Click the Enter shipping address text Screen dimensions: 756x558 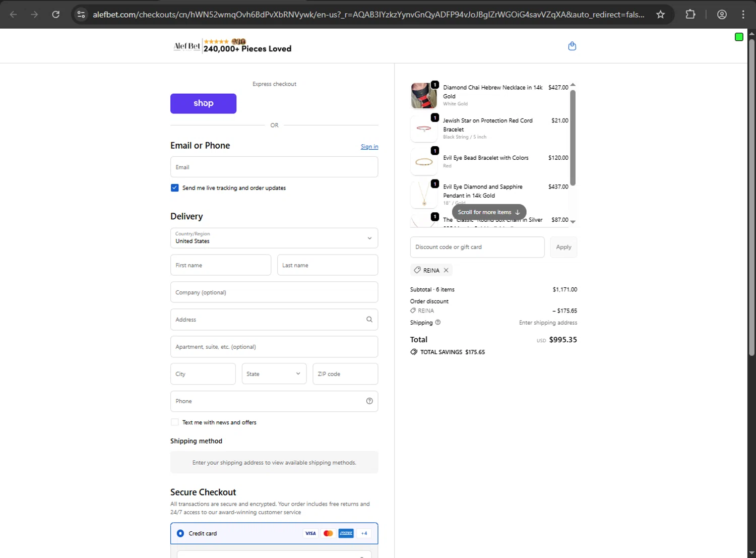pyautogui.click(x=548, y=323)
